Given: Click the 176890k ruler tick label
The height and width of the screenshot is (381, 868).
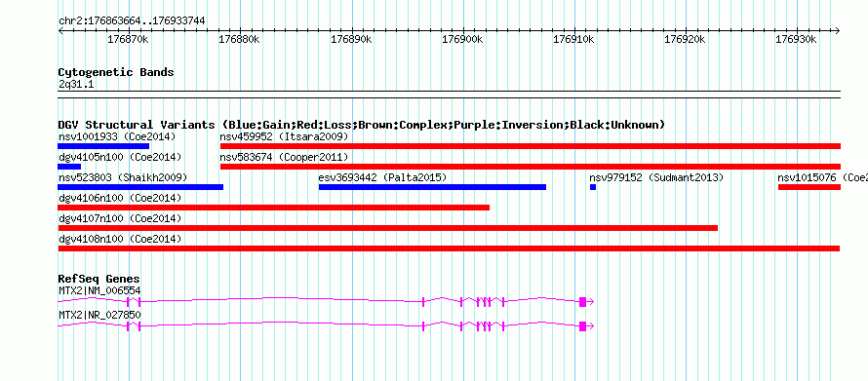Looking at the screenshot, I should pos(351,40).
